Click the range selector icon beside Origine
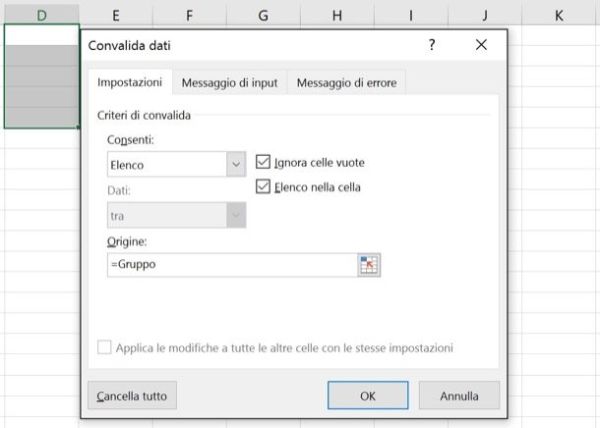The image size is (600, 428). pyautogui.click(x=370, y=265)
